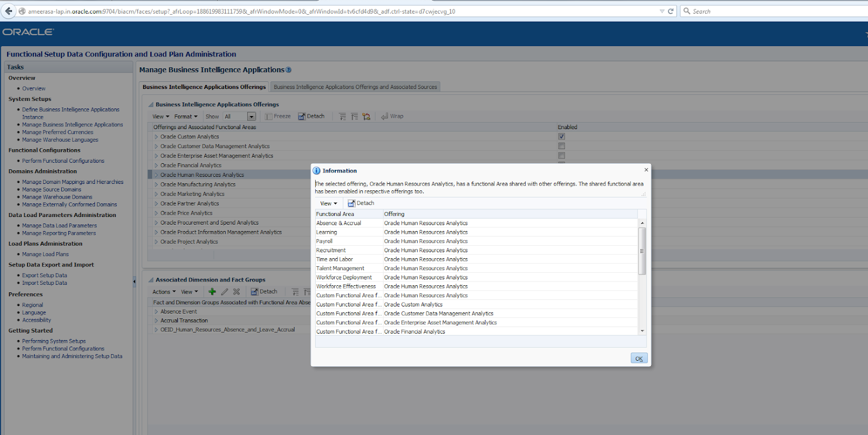Expand Oracle Financial Analytics row
The image size is (868, 435).
pyautogui.click(x=156, y=165)
